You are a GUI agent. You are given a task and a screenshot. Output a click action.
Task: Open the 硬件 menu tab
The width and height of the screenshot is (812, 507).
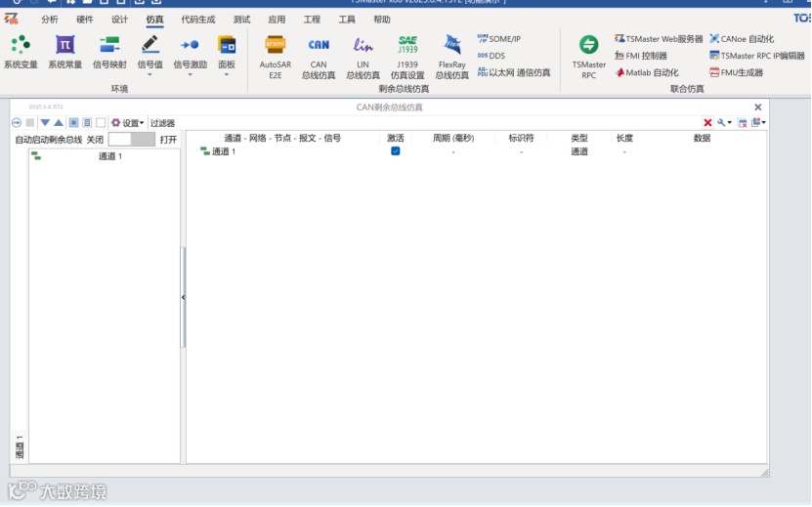[84, 20]
